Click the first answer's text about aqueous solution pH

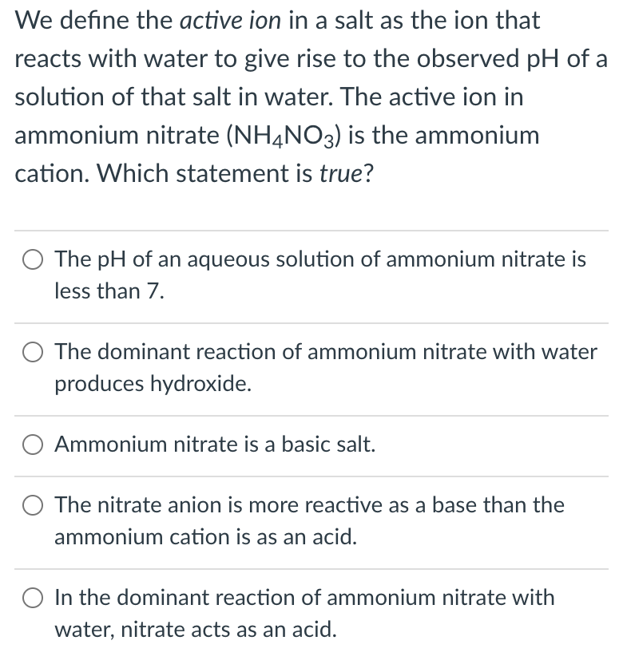click(319, 259)
